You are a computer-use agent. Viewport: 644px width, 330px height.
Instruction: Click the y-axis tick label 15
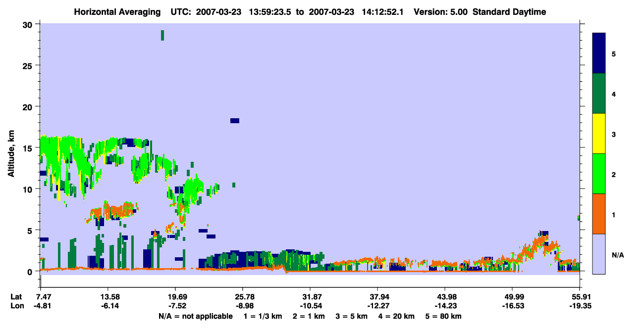click(28, 148)
